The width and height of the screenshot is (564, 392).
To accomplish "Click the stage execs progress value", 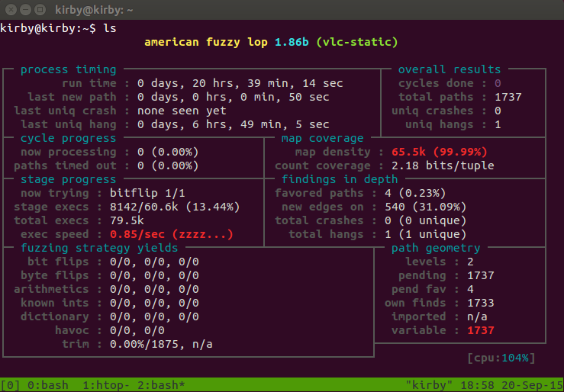I will 175,207.
